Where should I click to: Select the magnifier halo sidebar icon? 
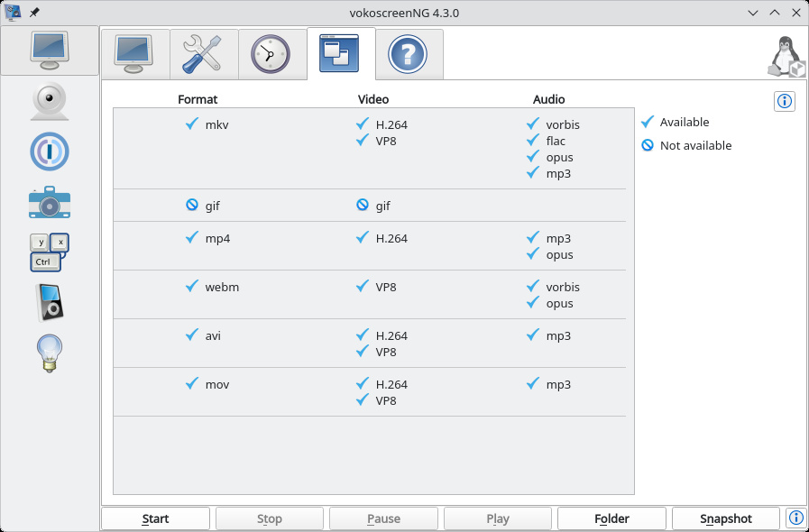click(x=50, y=151)
